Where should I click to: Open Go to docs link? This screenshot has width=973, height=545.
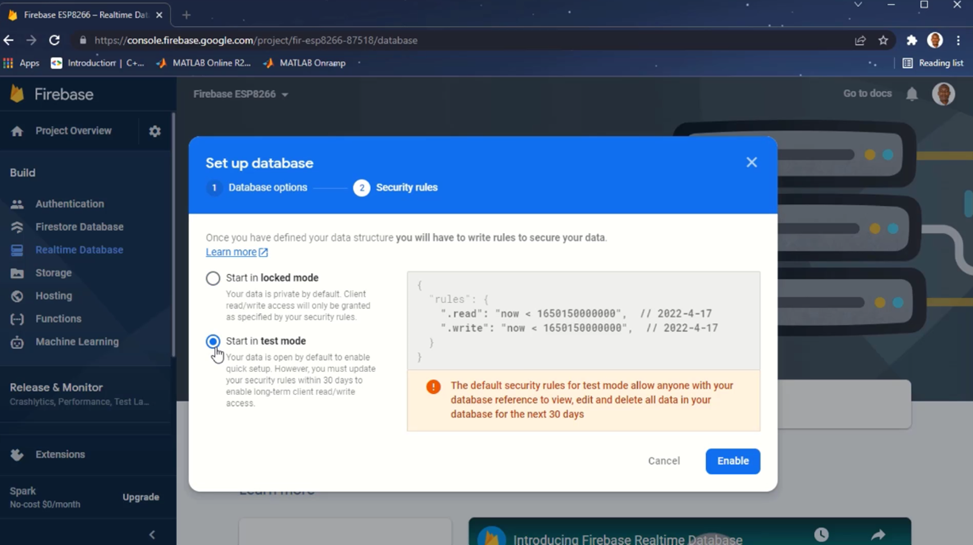(x=867, y=93)
